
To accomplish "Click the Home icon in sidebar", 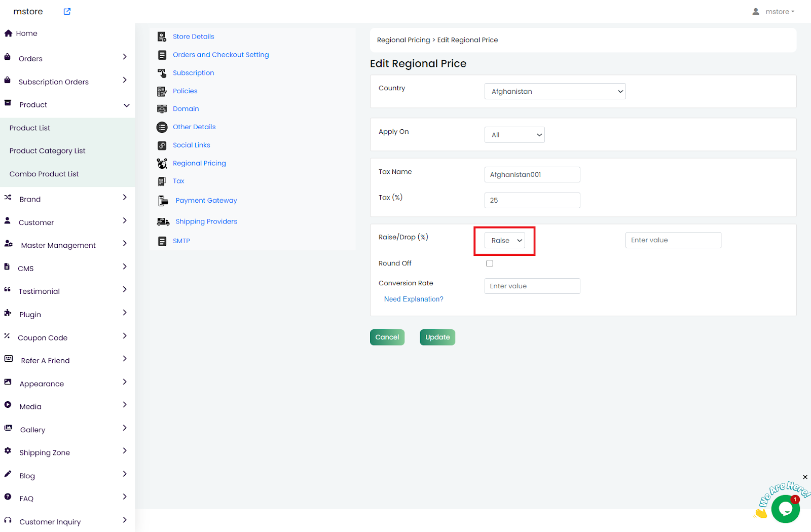I will [8, 33].
